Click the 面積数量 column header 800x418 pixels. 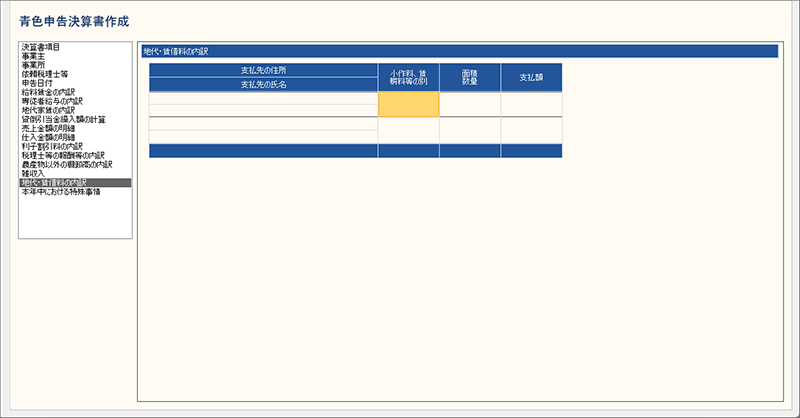click(x=470, y=78)
